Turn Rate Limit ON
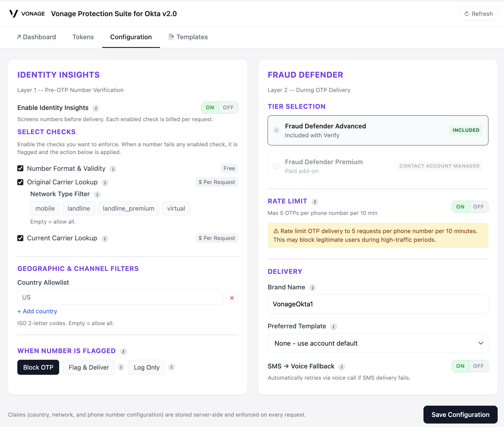The height and width of the screenshot is (427, 504). [460, 207]
